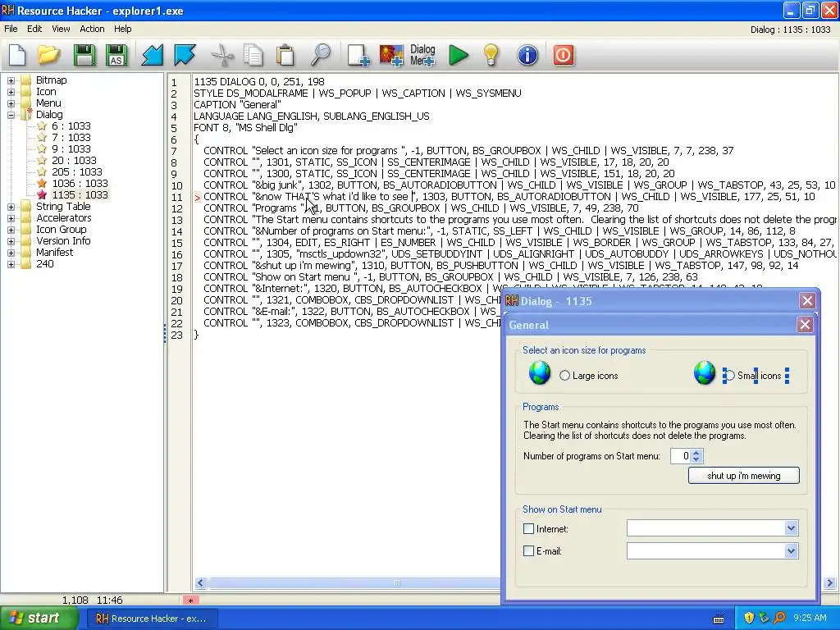This screenshot has width=840, height=630.
Task: Click the red power button icon
Action: point(563,55)
